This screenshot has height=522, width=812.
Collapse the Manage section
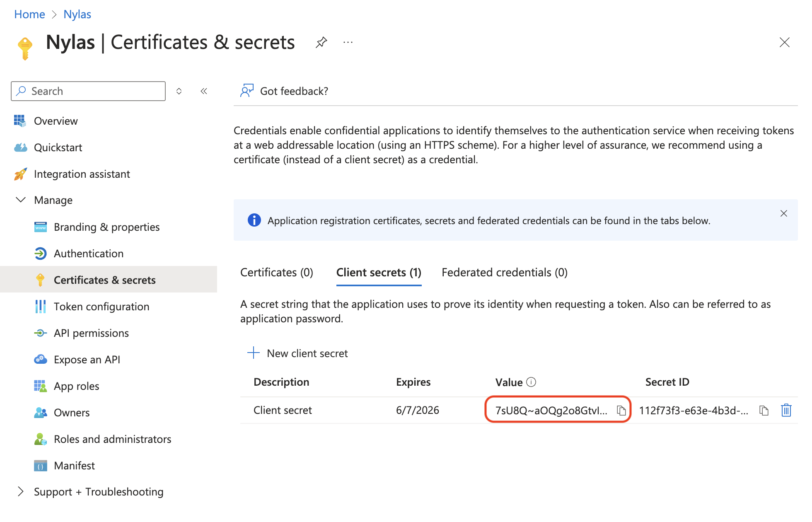tap(21, 200)
